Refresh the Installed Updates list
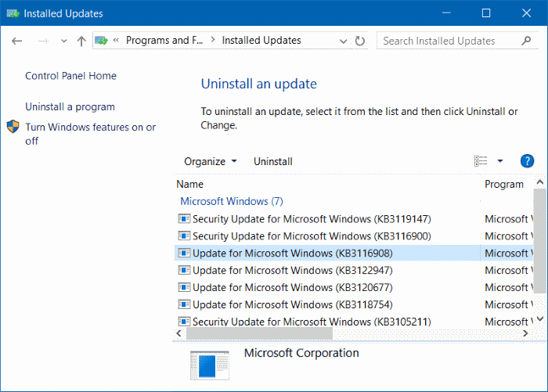548x392 pixels. click(359, 41)
